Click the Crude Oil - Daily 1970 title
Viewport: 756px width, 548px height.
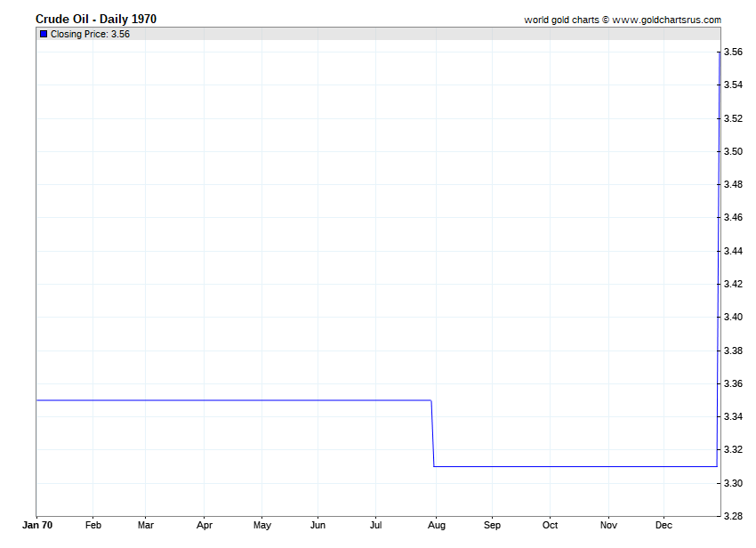coord(96,20)
